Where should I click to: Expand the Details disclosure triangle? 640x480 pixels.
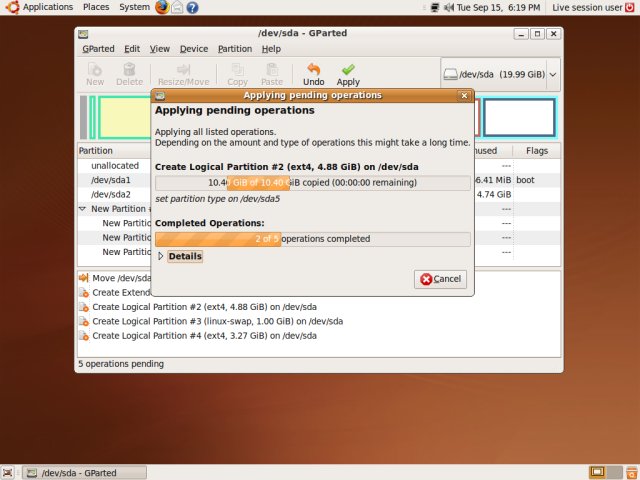[160, 256]
